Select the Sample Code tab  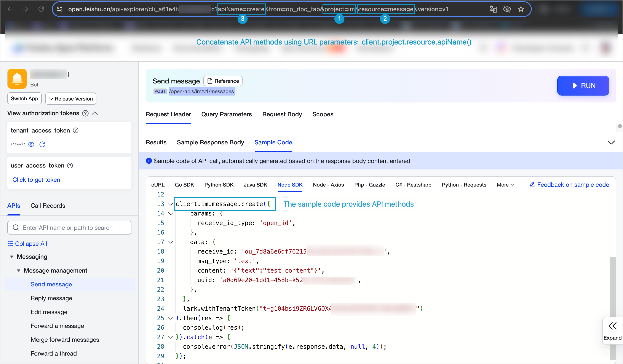(x=273, y=142)
